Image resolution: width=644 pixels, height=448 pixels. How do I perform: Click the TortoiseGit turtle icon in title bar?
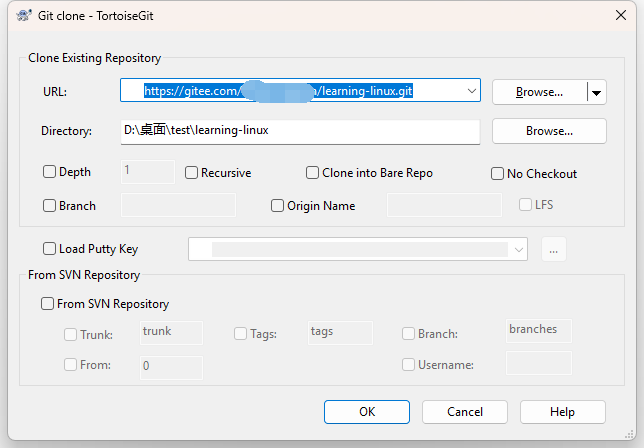pos(24,16)
